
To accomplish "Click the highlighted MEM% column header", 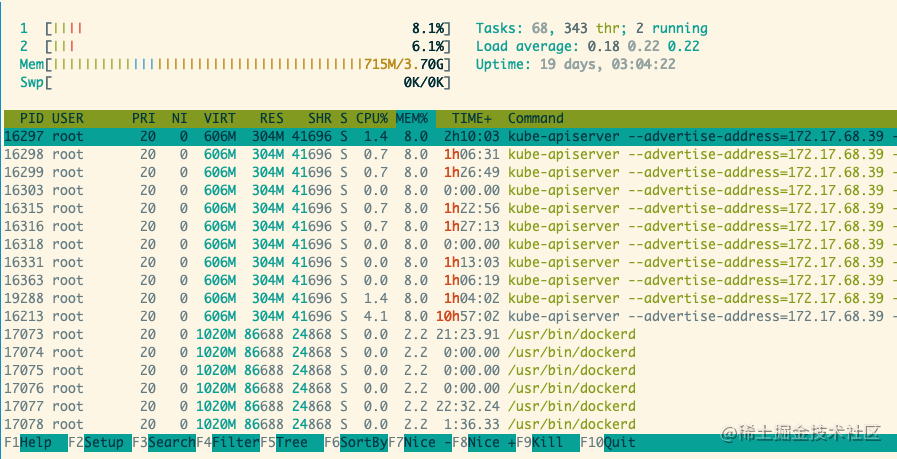I will (415, 119).
